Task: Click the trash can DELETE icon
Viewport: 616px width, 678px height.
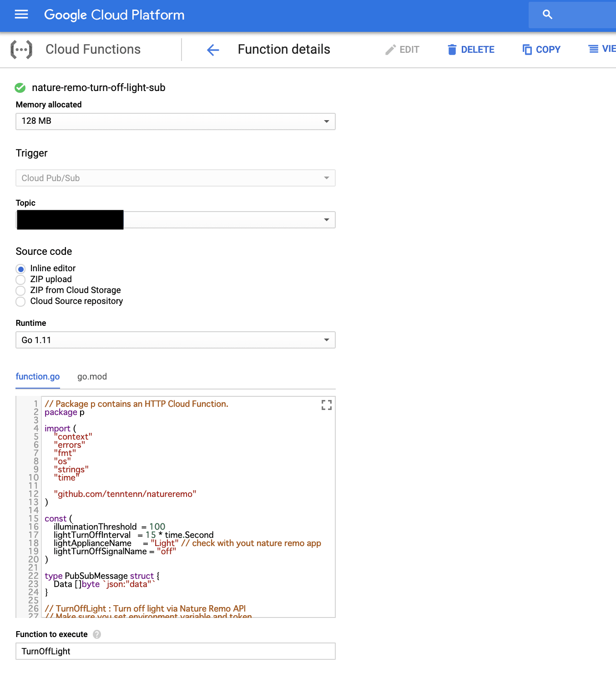Action: click(452, 50)
